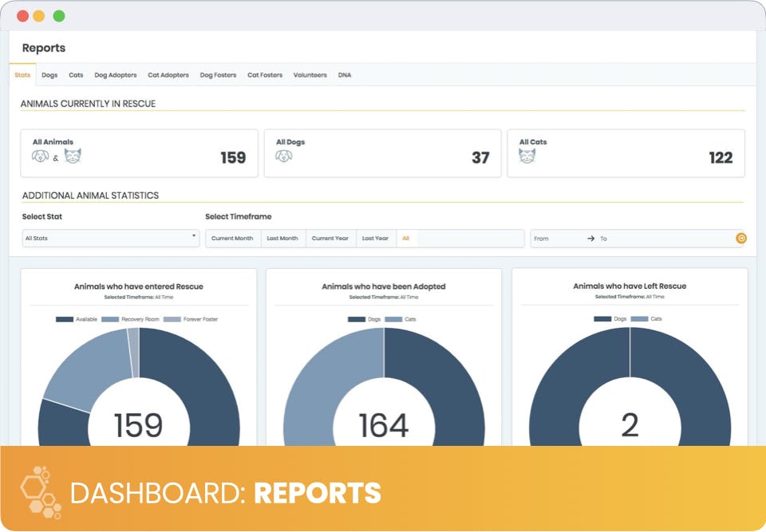The height and width of the screenshot is (532, 766).
Task: Toggle Forever Foster legend item
Action: [191, 319]
